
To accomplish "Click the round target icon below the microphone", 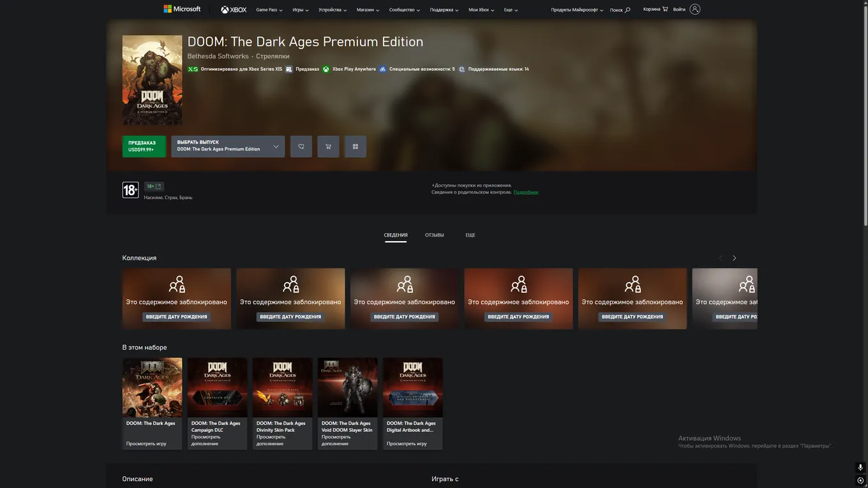I will click(860, 480).
